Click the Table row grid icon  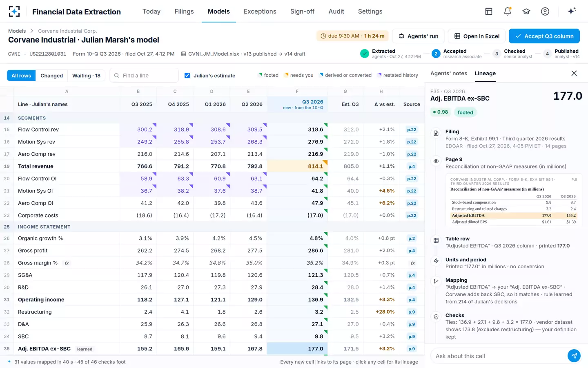(x=436, y=240)
